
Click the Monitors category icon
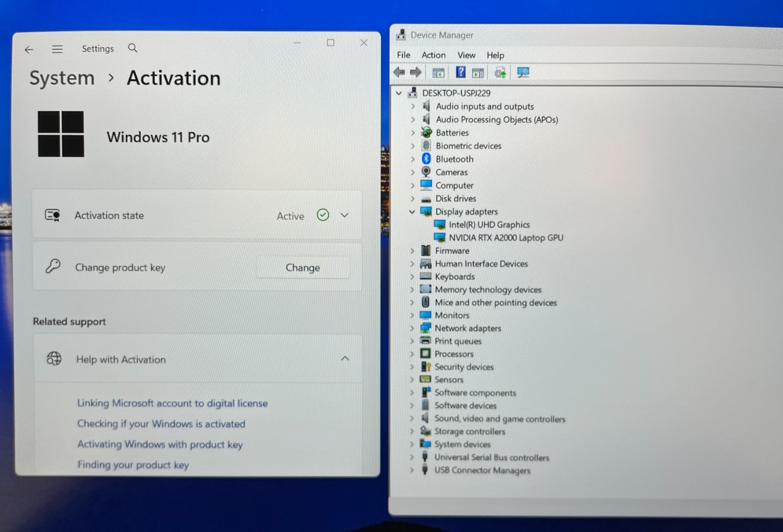coord(426,315)
